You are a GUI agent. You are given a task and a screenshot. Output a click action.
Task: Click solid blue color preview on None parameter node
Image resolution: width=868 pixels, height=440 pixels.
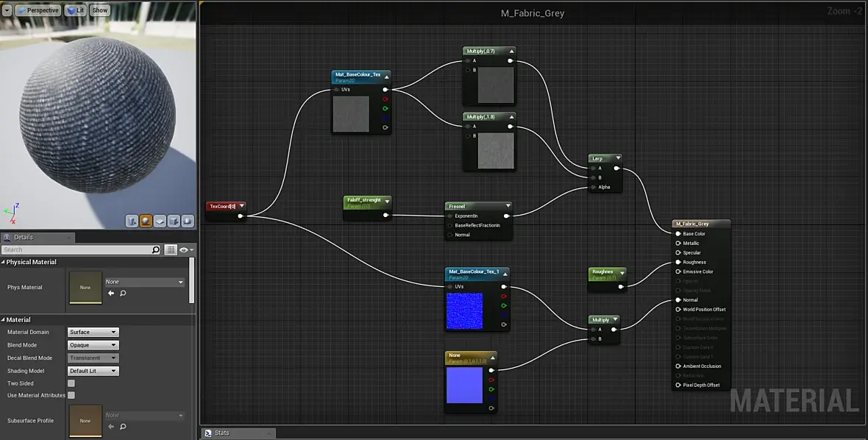(464, 386)
